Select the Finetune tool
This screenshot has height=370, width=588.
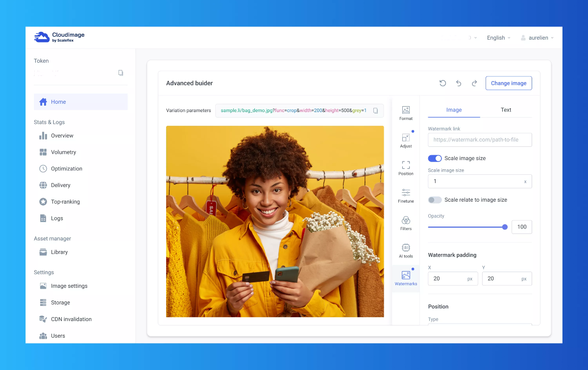click(406, 195)
